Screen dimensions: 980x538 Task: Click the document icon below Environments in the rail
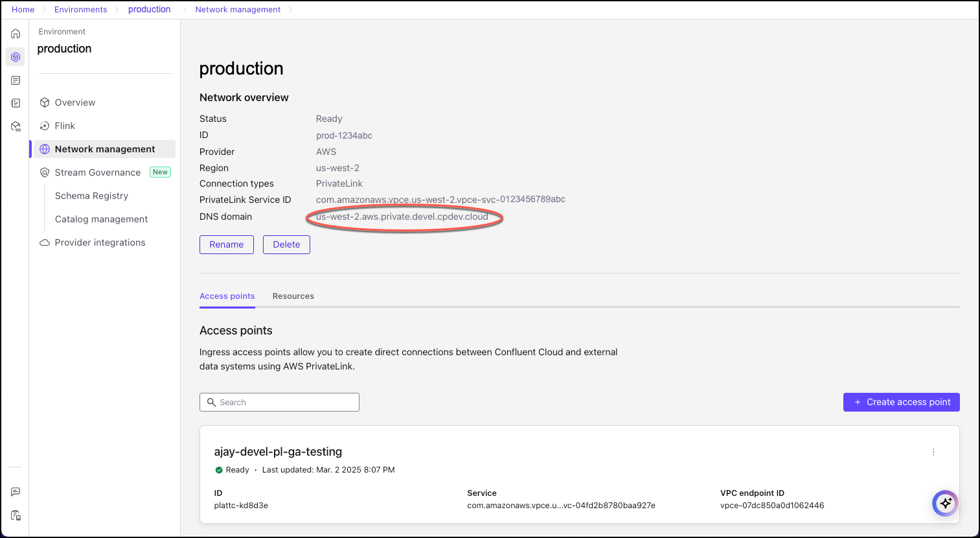pos(15,80)
